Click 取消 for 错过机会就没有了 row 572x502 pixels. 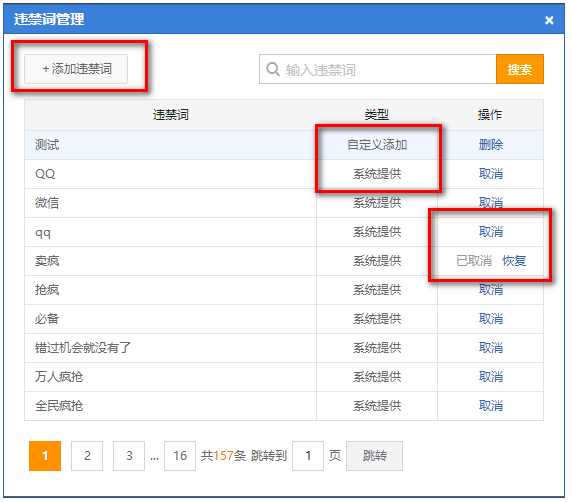tap(491, 348)
